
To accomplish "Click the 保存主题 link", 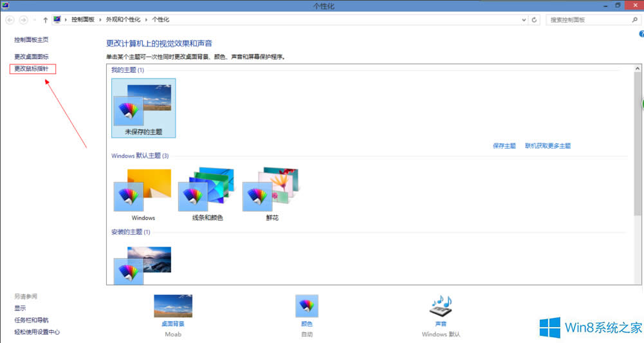I will (x=504, y=146).
